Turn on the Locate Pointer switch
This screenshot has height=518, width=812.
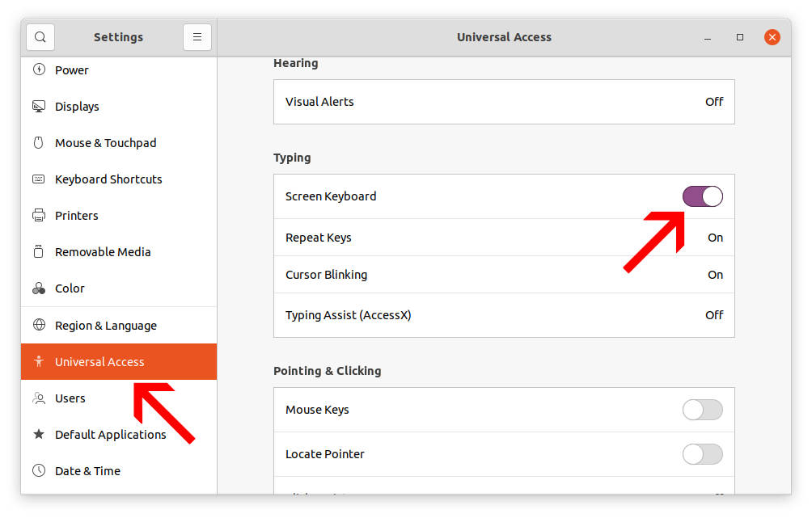click(702, 454)
